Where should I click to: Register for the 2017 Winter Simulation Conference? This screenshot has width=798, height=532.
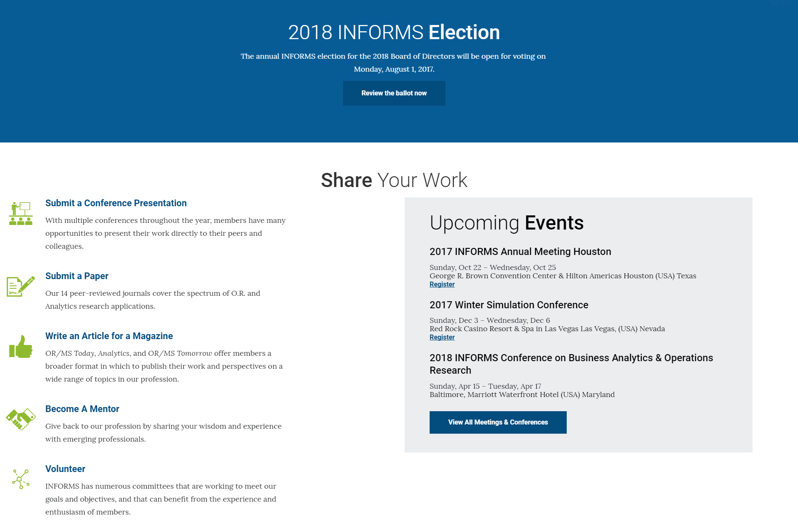point(442,337)
